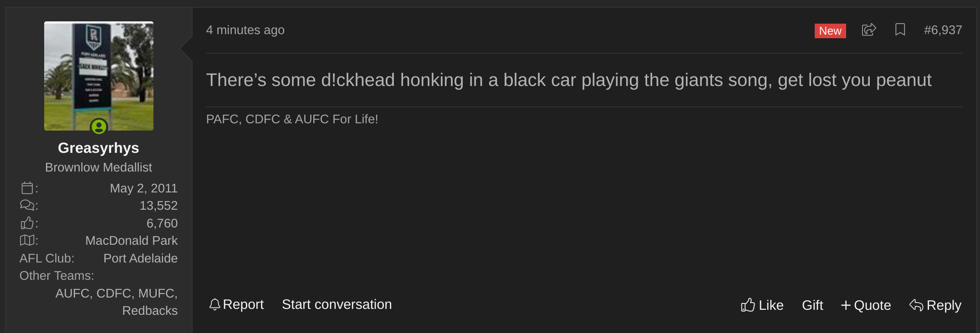This screenshot has width=980, height=333.
Task: Open Greasyrhys avatar image
Action: [x=99, y=76]
